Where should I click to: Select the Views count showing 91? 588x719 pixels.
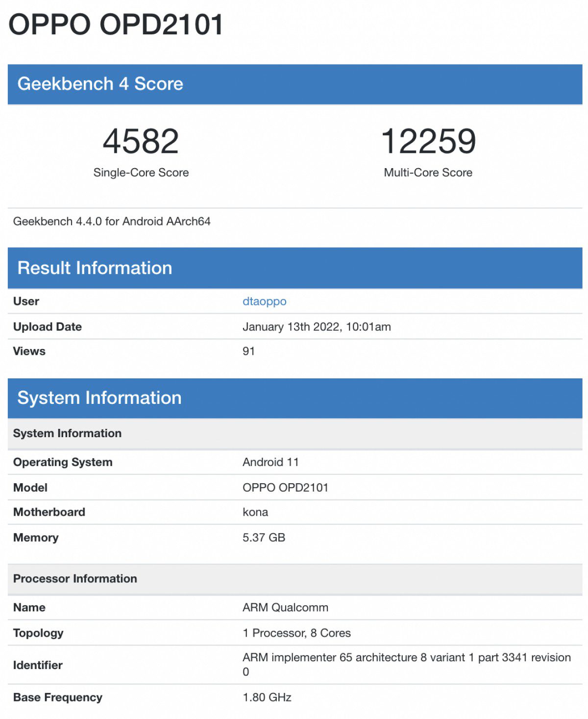[248, 351]
